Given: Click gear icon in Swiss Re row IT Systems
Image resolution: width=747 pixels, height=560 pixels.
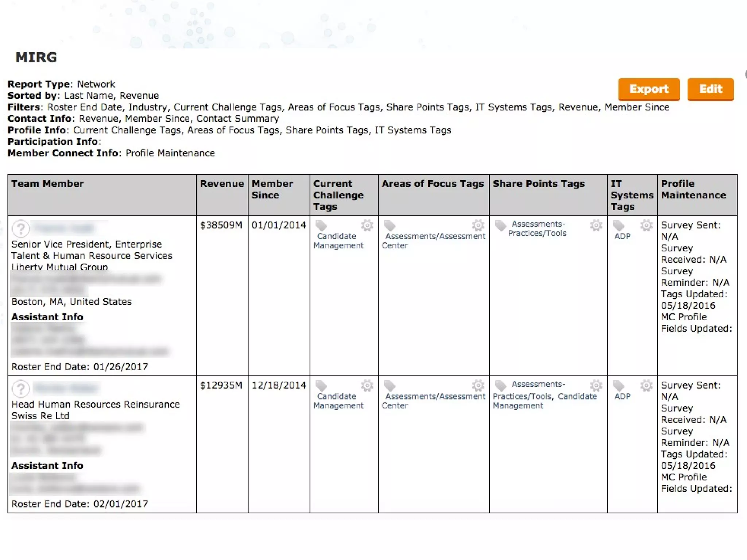Looking at the screenshot, I should [x=646, y=386].
